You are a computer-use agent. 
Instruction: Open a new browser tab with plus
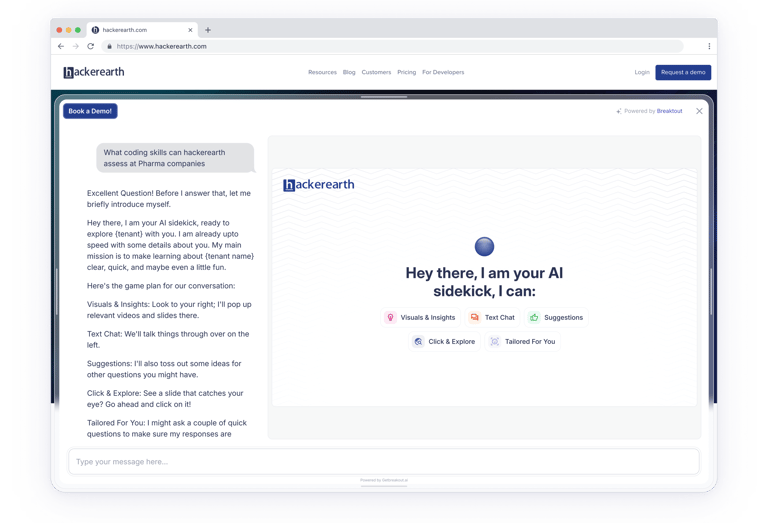208,30
